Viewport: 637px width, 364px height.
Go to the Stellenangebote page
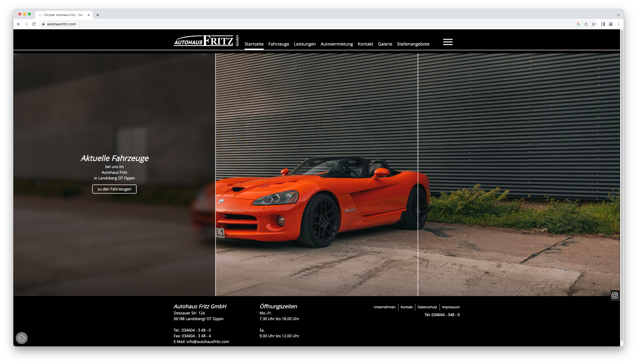pyautogui.click(x=413, y=44)
